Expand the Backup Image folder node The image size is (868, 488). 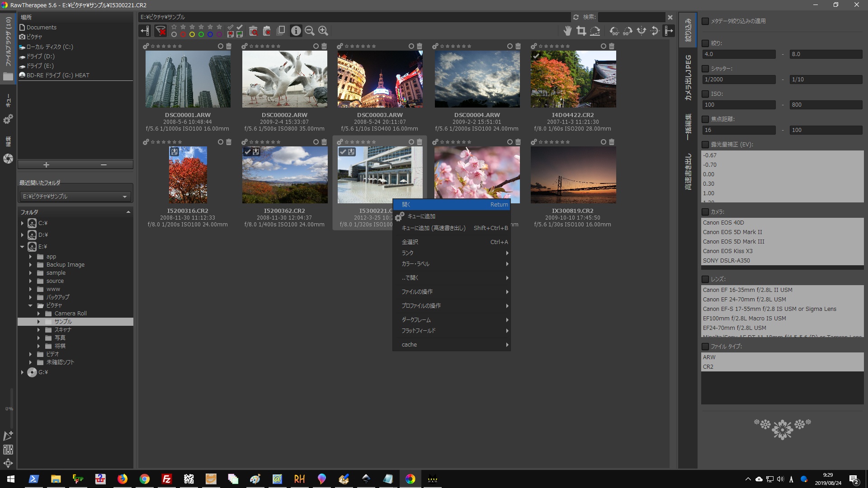click(31, 265)
